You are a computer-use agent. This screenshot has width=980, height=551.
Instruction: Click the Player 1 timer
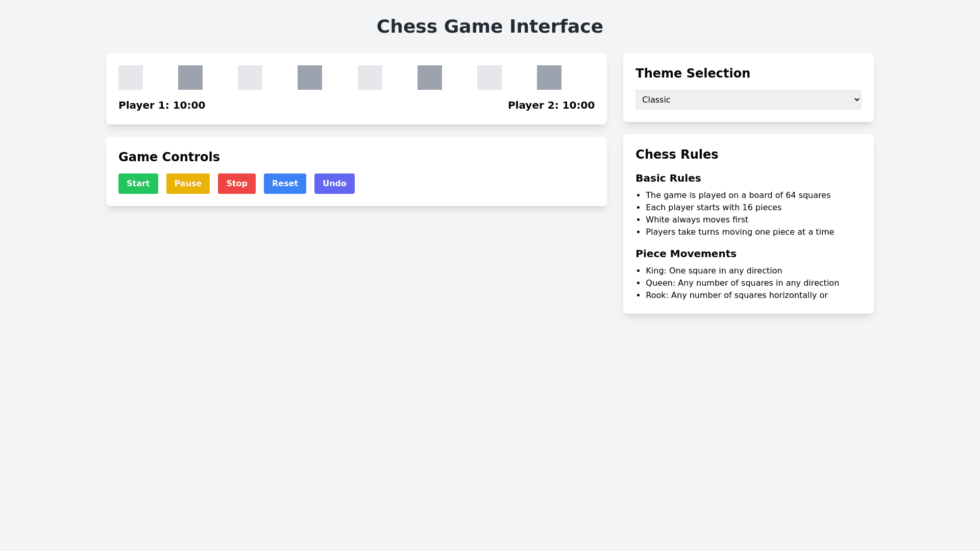point(162,106)
